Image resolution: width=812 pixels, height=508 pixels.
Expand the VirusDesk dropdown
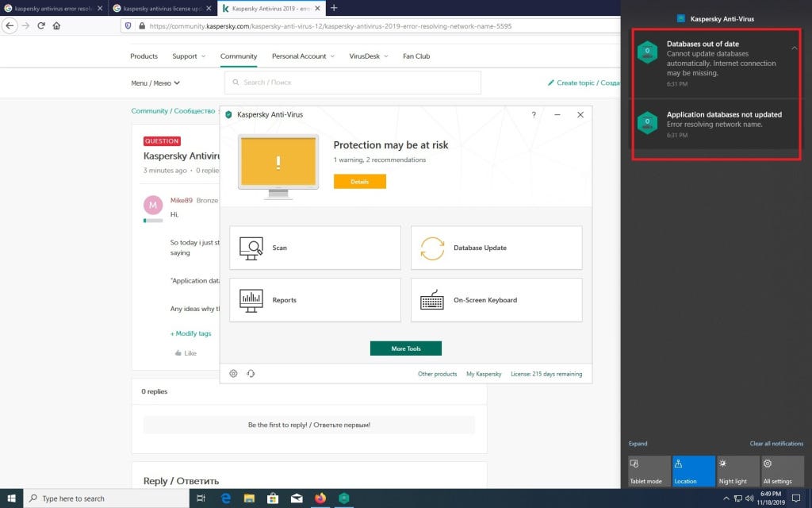point(368,56)
